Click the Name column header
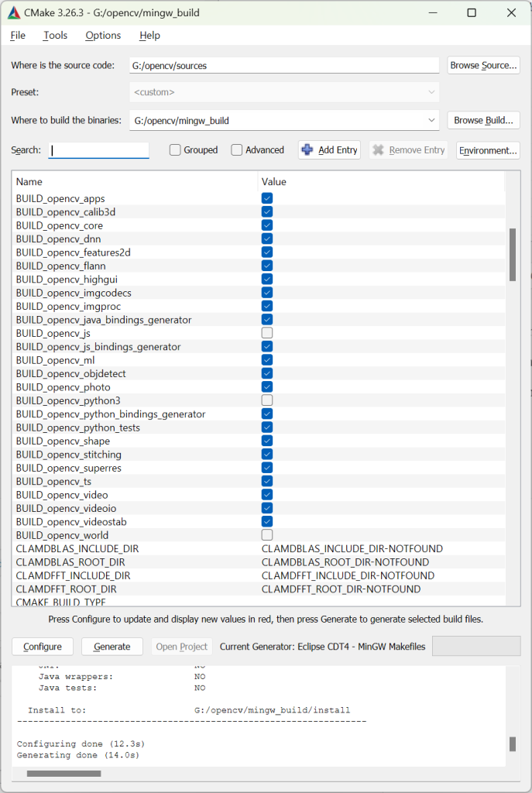Image resolution: width=532 pixels, height=793 pixels. coord(135,181)
